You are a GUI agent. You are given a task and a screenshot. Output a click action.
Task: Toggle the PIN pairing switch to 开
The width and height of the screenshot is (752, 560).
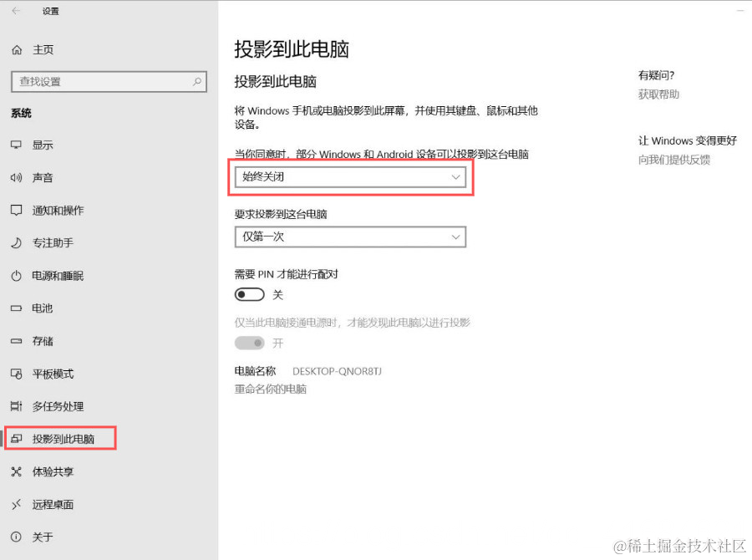pyautogui.click(x=250, y=294)
